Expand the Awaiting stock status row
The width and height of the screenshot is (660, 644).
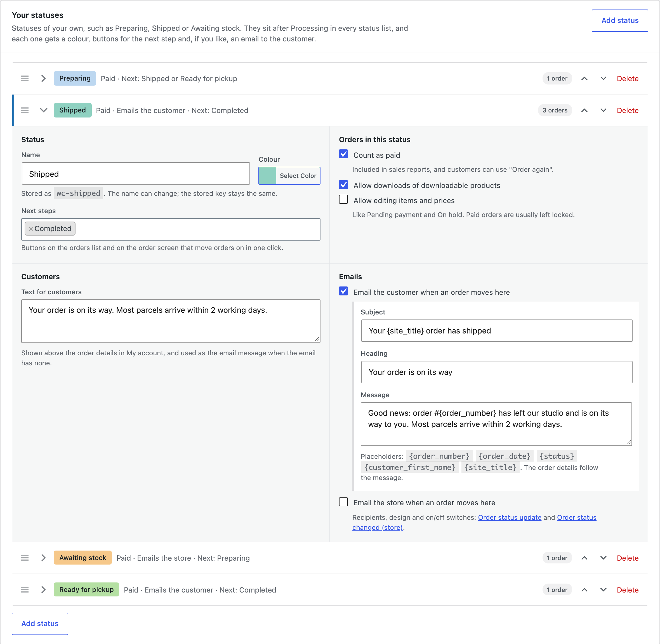[x=43, y=558]
